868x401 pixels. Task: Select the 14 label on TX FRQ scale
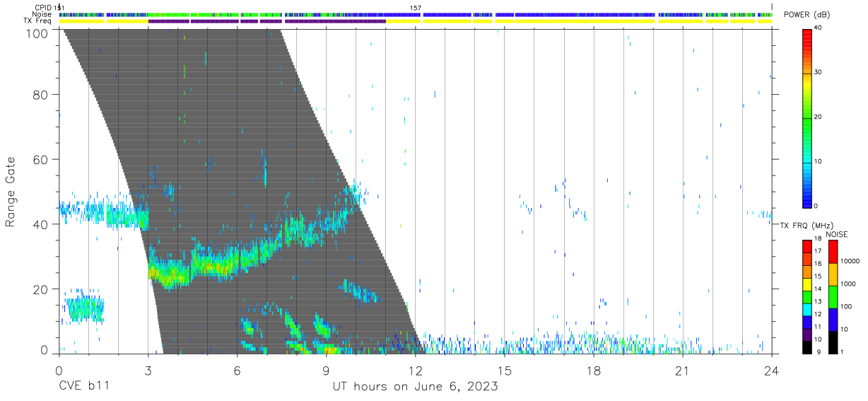819,289
